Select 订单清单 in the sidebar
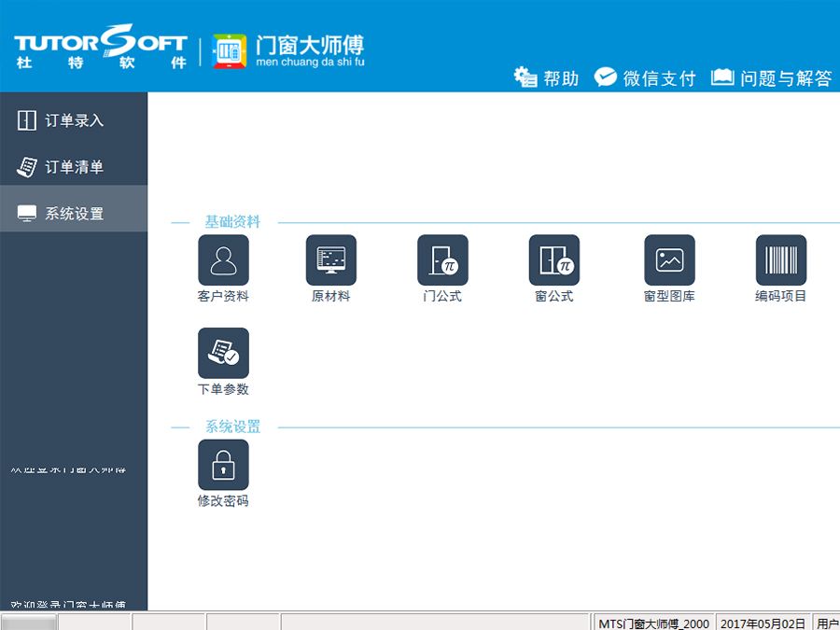 (x=74, y=167)
